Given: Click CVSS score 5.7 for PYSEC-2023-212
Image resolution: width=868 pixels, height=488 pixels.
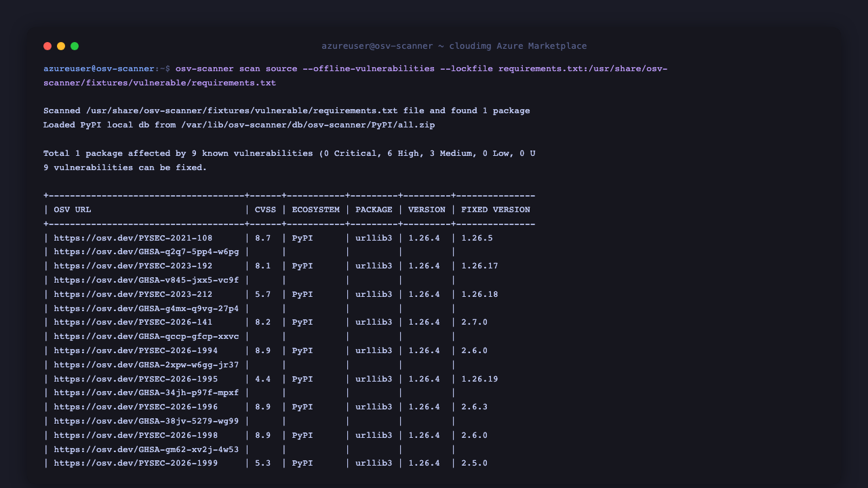Looking at the screenshot, I should (x=262, y=294).
